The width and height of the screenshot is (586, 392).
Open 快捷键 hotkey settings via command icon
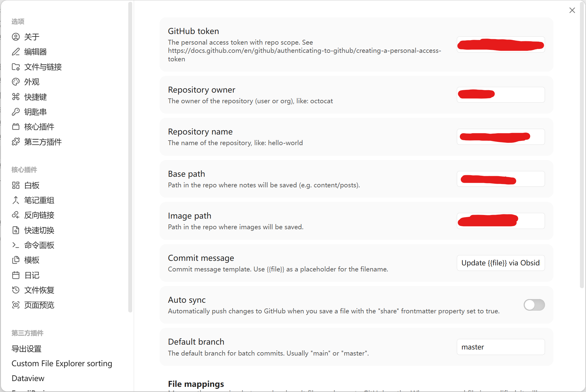[36, 97]
